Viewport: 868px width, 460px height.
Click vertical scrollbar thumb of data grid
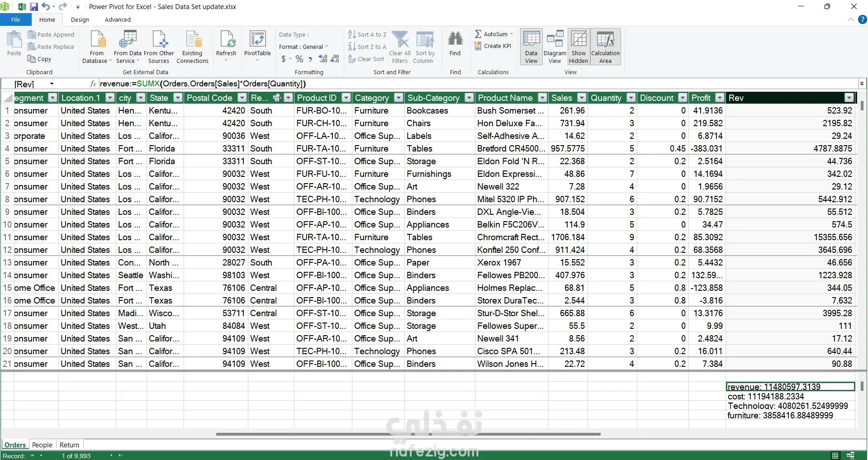tap(862, 105)
